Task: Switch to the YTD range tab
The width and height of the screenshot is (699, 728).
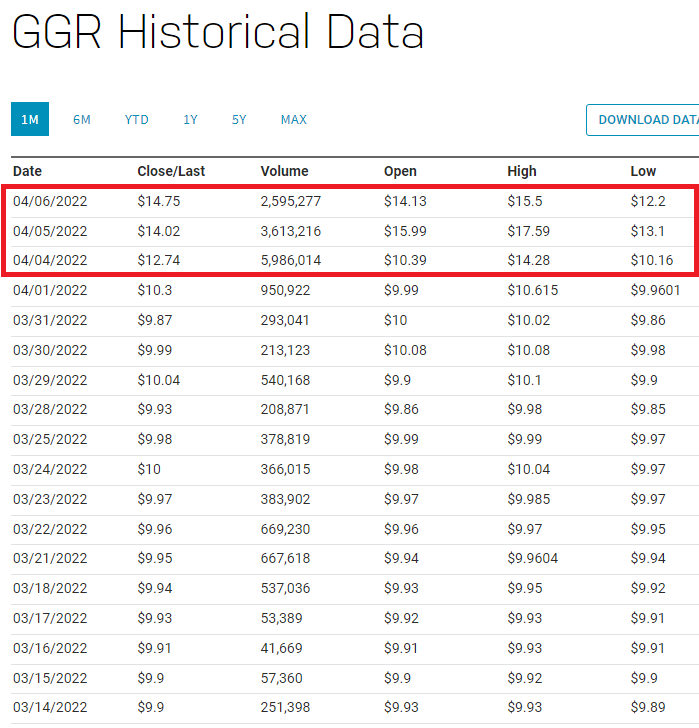Action: (136, 120)
